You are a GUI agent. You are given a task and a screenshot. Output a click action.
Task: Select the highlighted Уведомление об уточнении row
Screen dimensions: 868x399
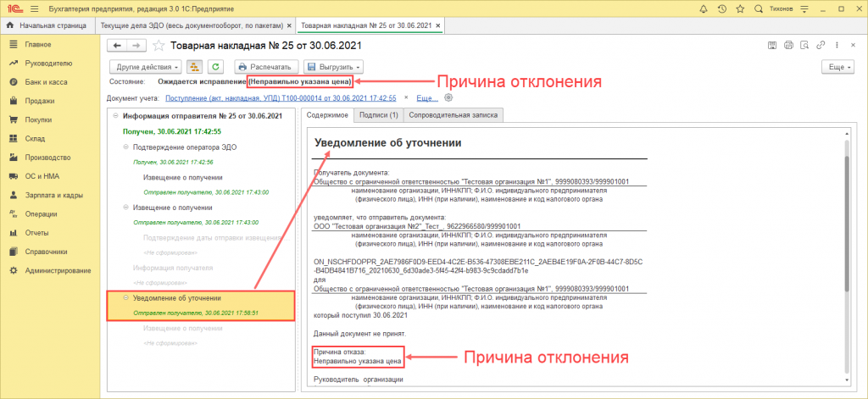(200, 305)
